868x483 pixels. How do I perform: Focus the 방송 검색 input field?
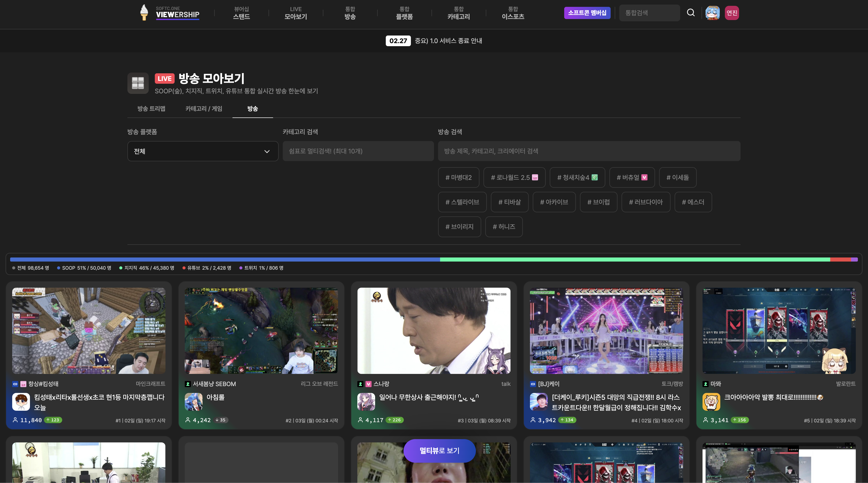(x=589, y=151)
